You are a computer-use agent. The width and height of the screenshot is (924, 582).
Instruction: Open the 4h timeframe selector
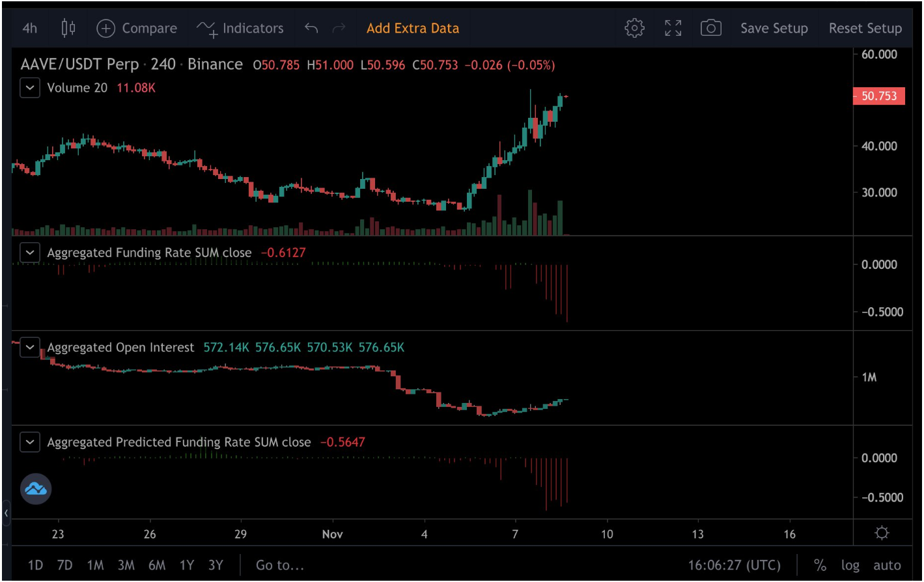[x=29, y=28]
